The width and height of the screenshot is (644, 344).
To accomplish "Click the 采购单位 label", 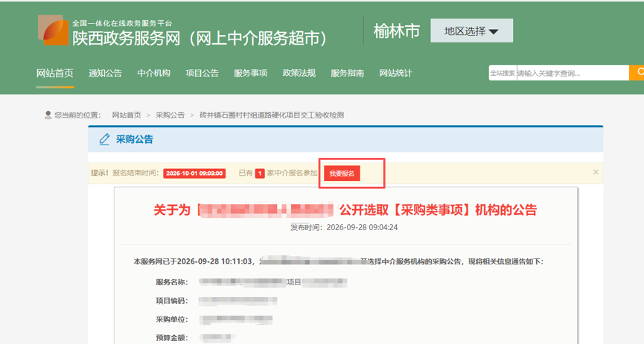I will tap(172, 319).
